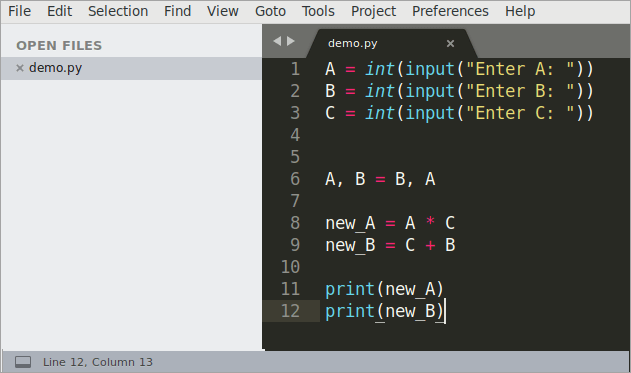Open the Help menu

(x=520, y=11)
